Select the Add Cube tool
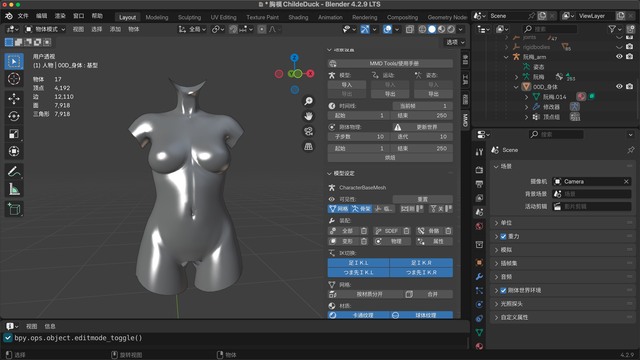This screenshot has width=640, height=360. coord(14,209)
